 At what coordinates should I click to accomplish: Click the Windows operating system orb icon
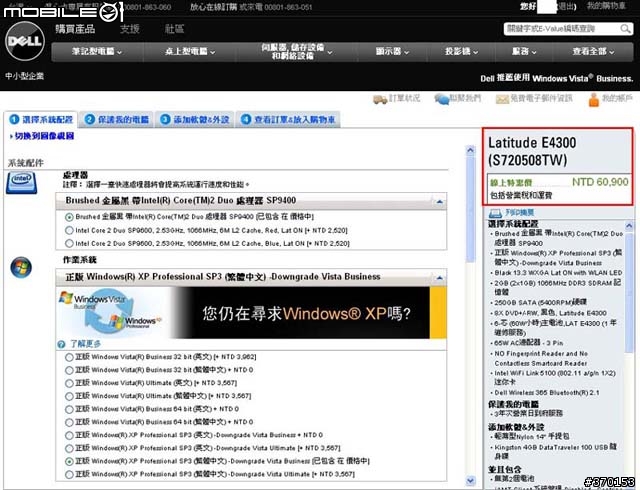point(21,267)
